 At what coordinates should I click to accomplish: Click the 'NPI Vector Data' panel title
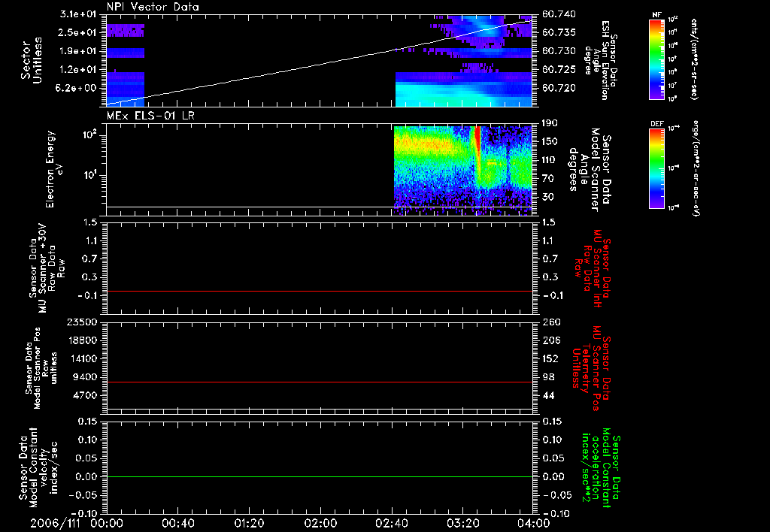tap(153, 7)
